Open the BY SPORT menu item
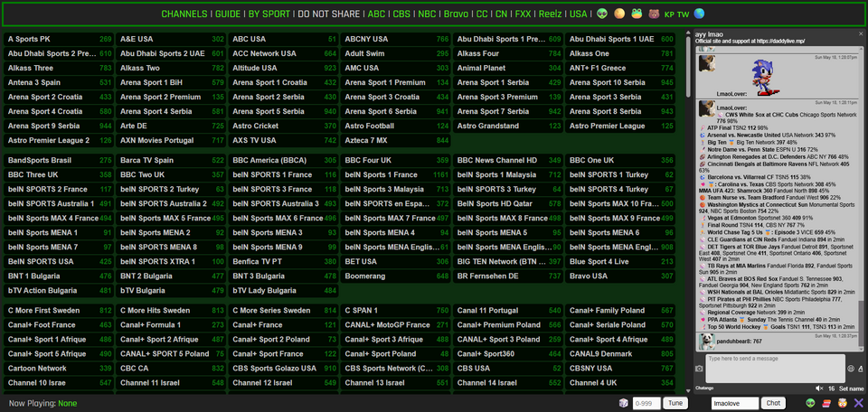The width and height of the screenshot is (868, 412). pos(269,14)
